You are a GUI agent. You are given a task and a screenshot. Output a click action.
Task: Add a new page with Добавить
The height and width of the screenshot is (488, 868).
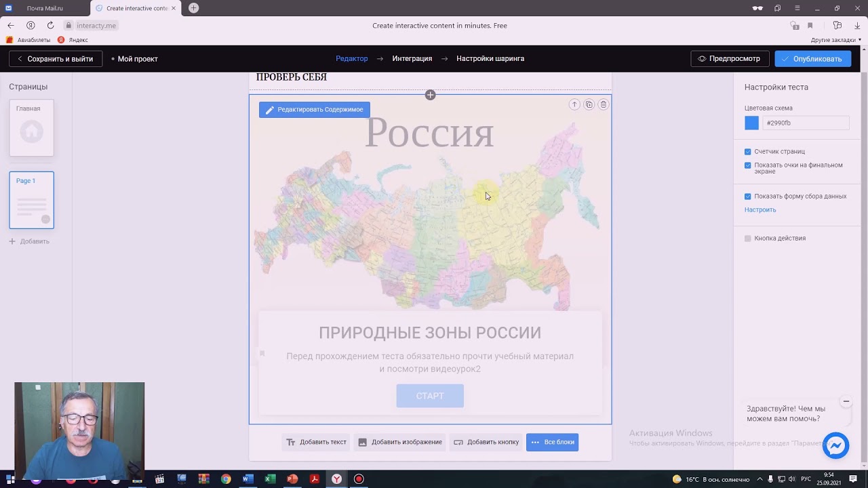tap(29, 241)
